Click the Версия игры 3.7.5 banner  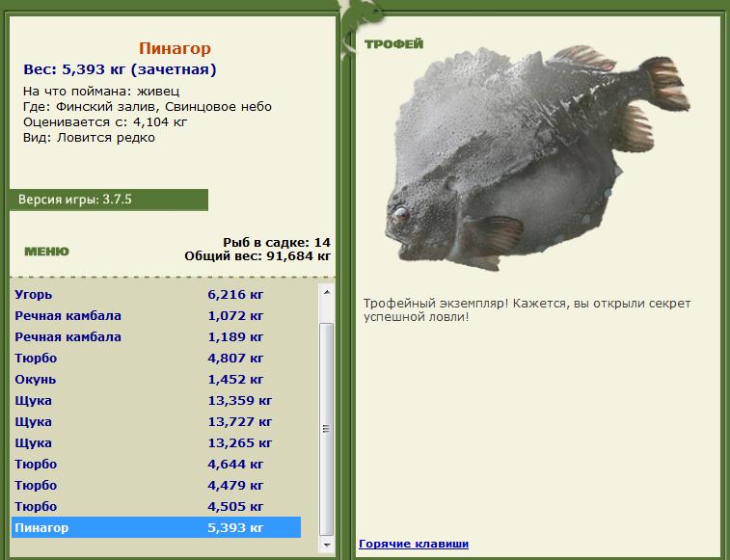108,200
